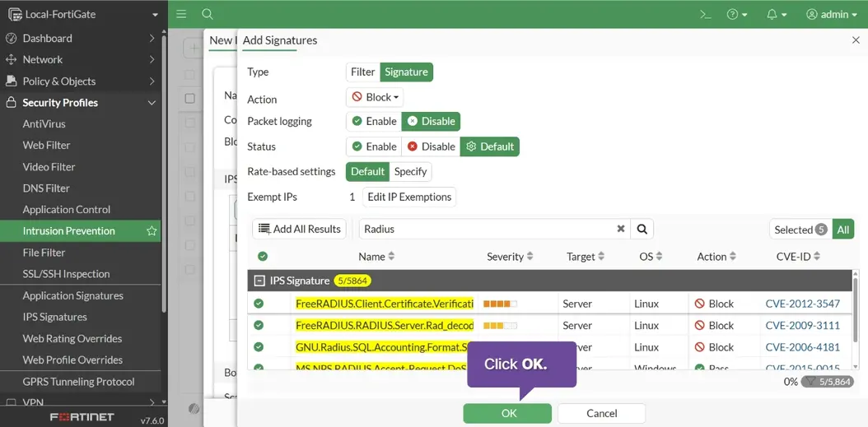Sort signatures by CVE-ID column
Image resolution: width=868 pixels, height=427 pixels.
point(798,257)
